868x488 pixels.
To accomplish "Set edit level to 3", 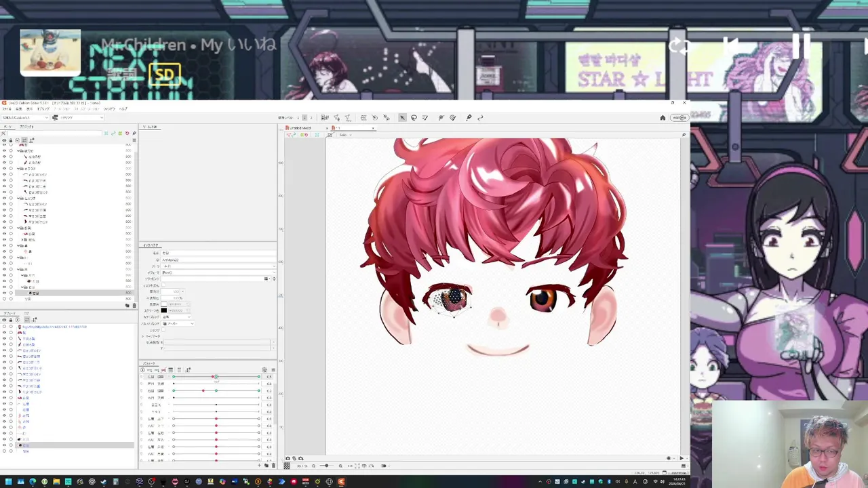I will [x=311, y=117].
